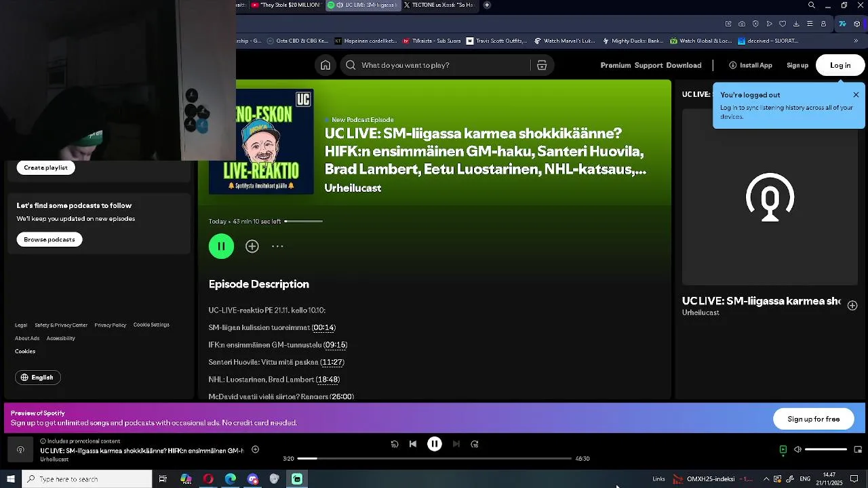Open Privacy Policy link
This screenshot has width=868, height=488.
[111, 325]
